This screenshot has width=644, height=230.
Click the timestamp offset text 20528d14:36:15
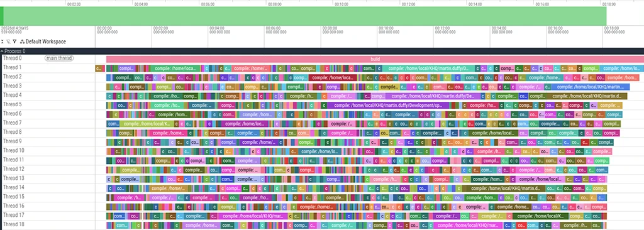tap(14, 28)
